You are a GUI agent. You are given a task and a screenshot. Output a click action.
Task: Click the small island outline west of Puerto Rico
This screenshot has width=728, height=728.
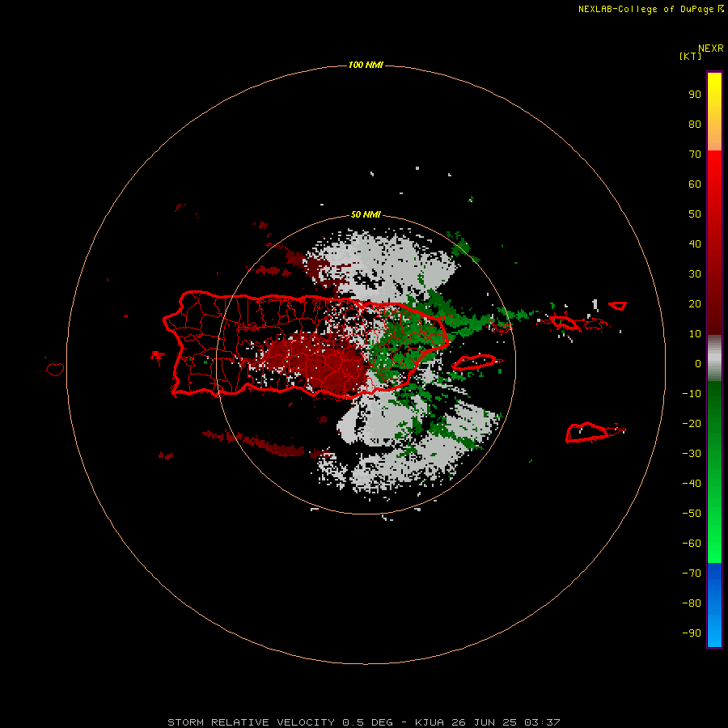tap(55, 369)
